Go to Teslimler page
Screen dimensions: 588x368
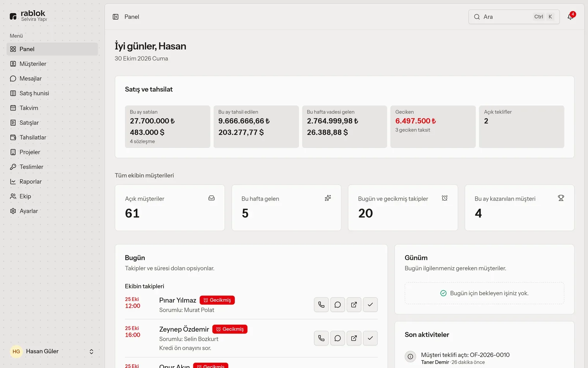point(52,167)
